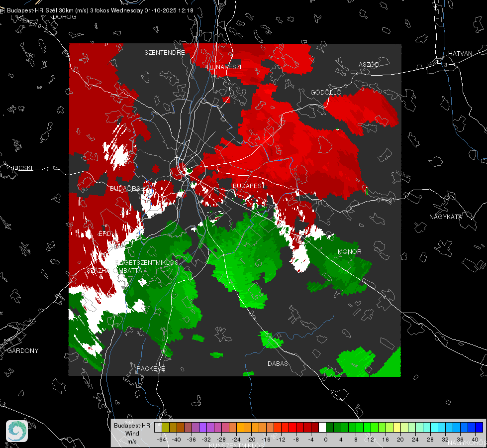The height and width of the screenshot is (448, 487).
Task: Click the NAGYKATA town label
Action: [x=445, y=217]
